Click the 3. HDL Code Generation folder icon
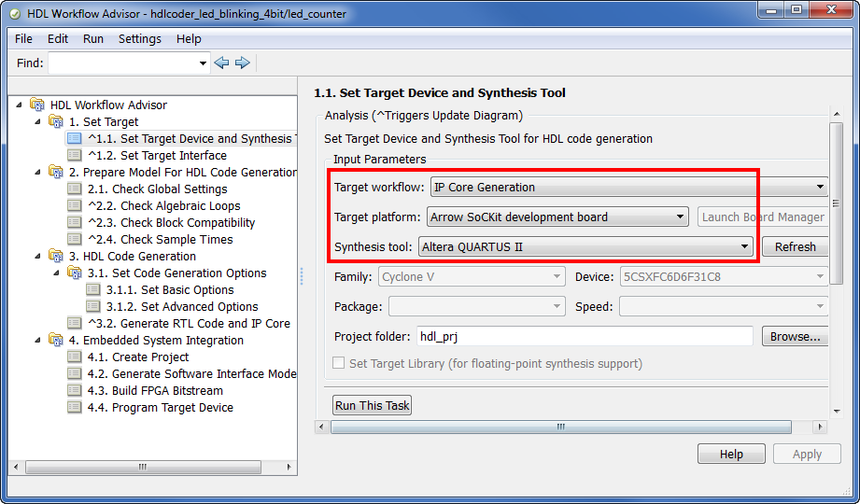The width and height of the screenshot is (860, 504). 55,256
